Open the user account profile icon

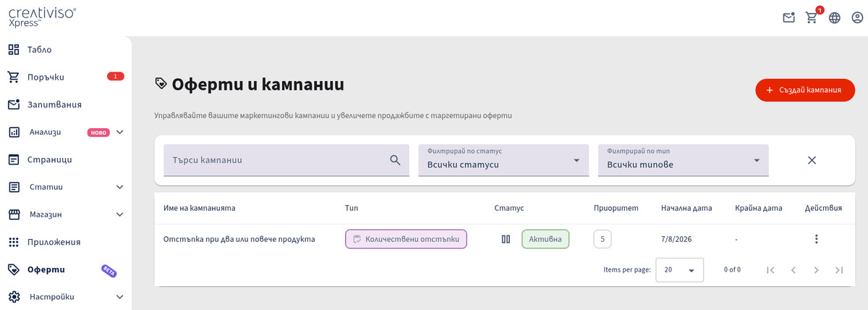point(857,17)
